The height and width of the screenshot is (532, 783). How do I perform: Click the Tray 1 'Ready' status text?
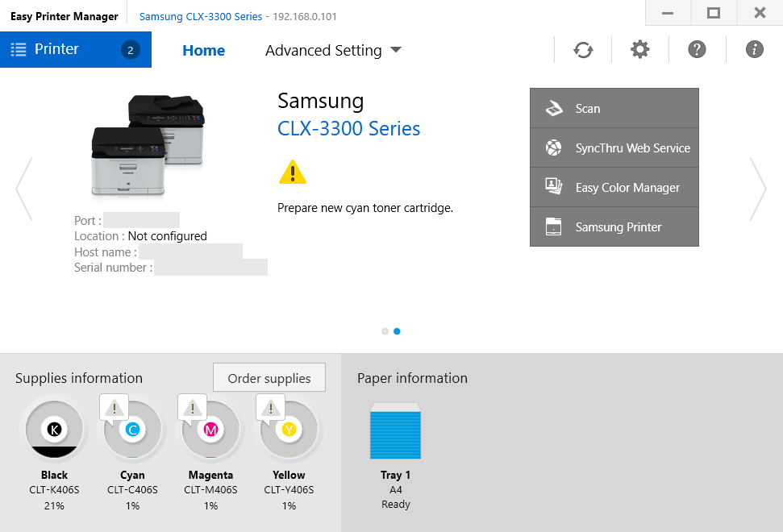click(x=395, y=505)
